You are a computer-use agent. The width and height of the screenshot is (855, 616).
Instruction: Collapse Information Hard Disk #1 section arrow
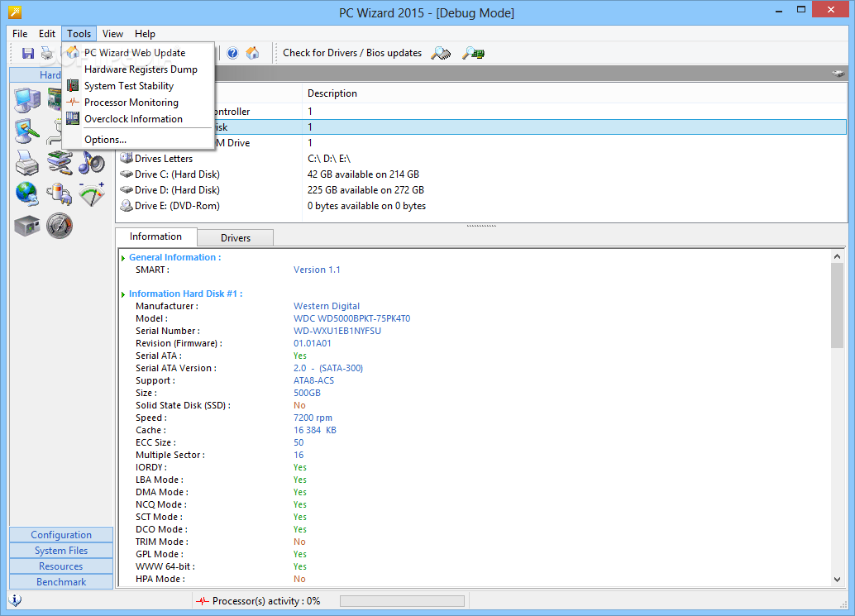click(123, 294)
